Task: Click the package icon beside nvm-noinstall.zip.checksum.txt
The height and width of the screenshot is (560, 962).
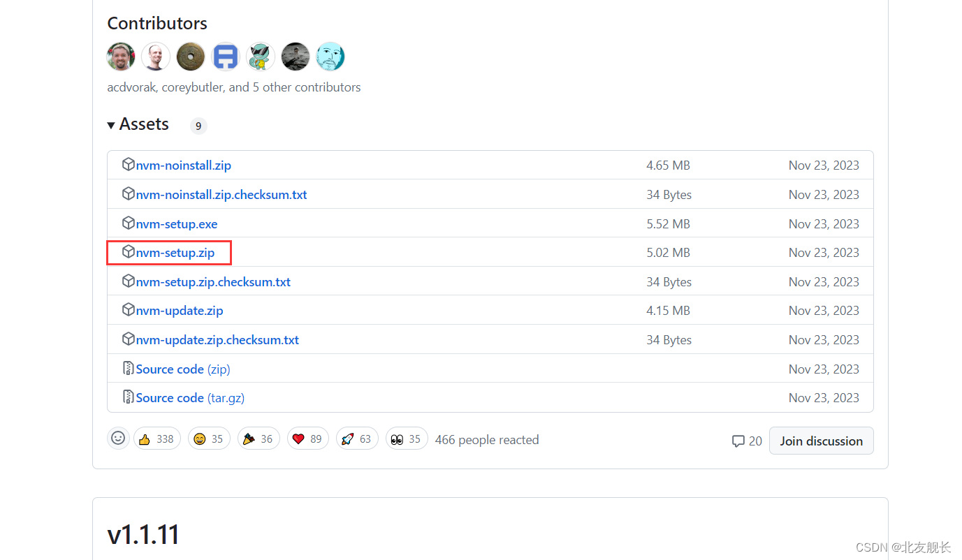Action: [x=128, y=194]
